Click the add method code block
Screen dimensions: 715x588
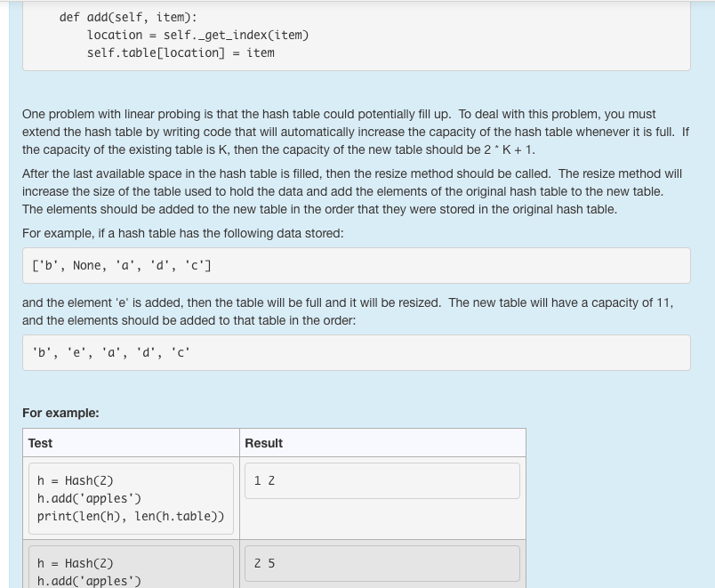356,36
